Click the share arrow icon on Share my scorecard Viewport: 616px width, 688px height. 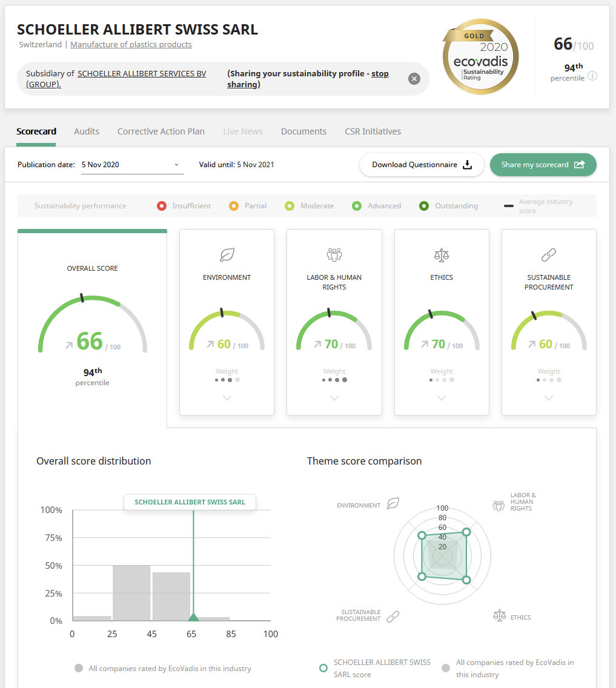(580, 165)
